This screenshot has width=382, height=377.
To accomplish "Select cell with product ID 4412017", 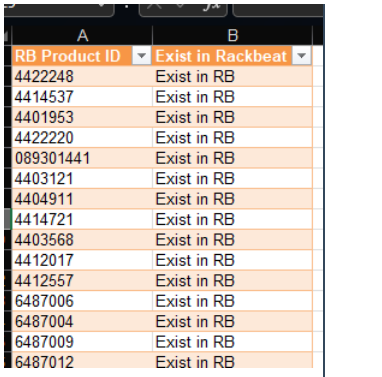I will click(82, 260).
